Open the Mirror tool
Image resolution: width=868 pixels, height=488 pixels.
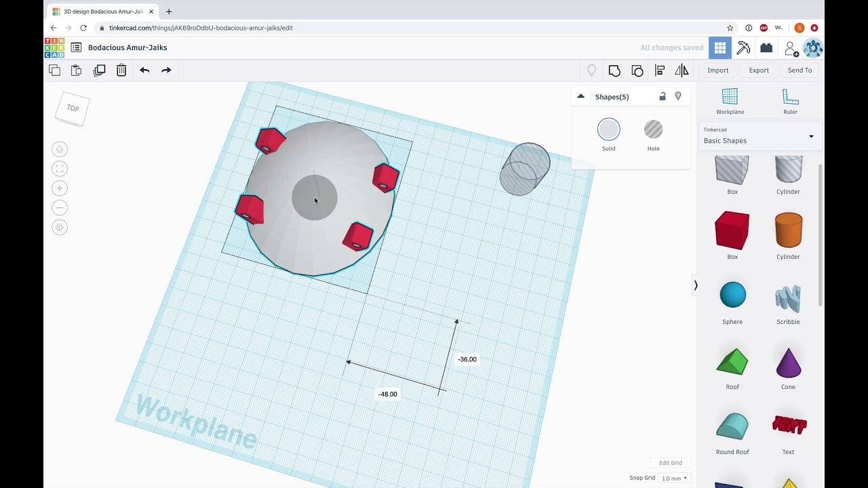(x=682, y=70)
